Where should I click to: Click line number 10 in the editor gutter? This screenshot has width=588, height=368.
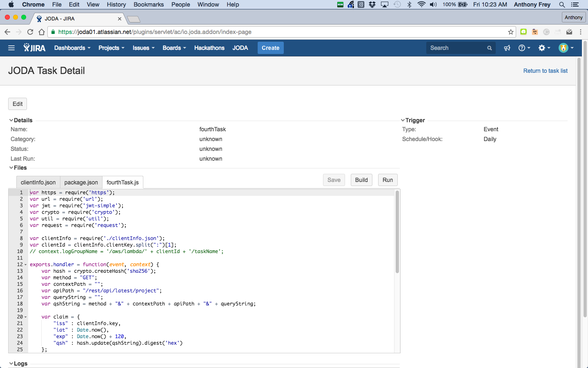pyautogui.click(x=20, y=251)
